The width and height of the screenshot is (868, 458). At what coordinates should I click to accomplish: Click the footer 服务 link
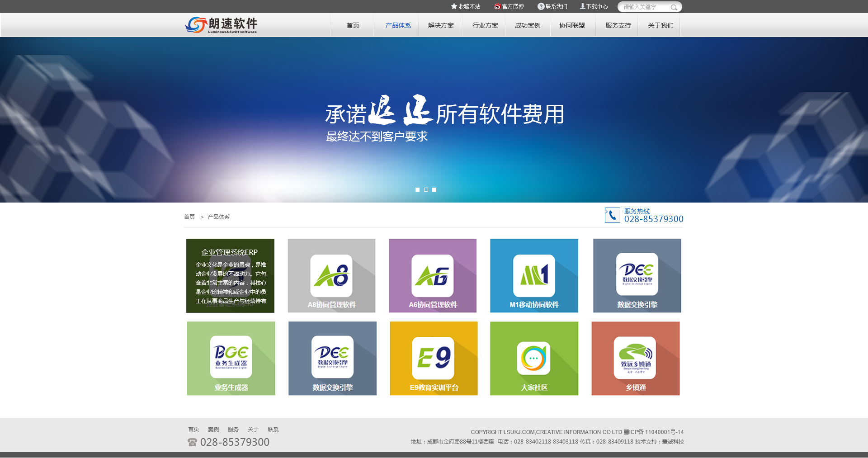233,430
